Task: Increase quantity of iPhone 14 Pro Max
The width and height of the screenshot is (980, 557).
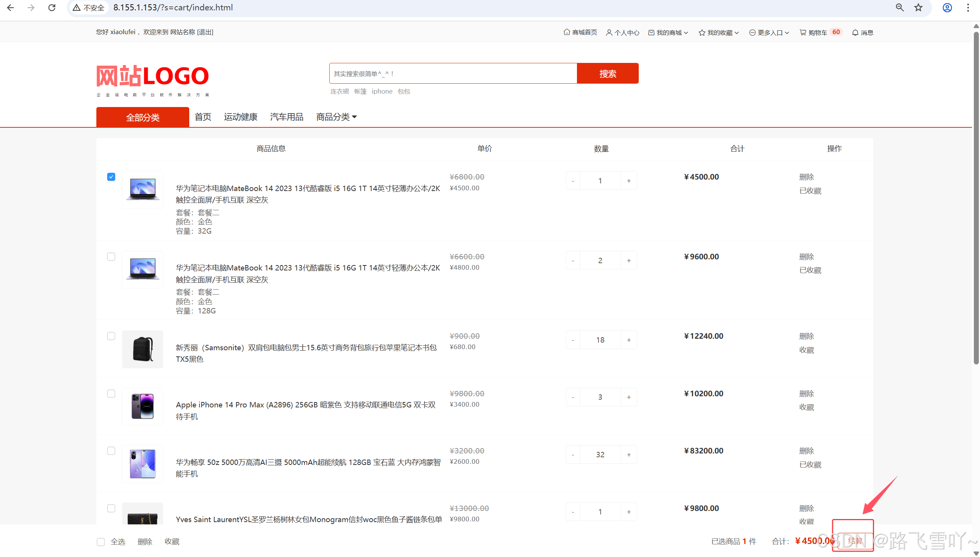Action: click(629, 397)
